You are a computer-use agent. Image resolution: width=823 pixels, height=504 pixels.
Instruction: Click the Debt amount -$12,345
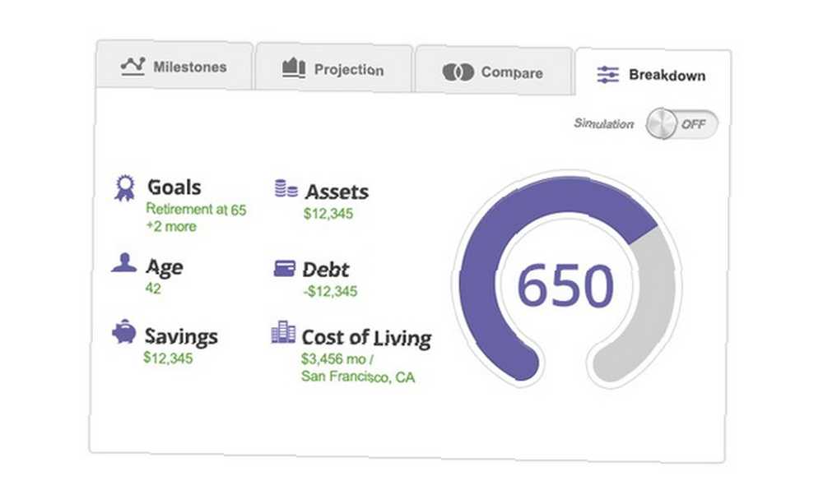330,291
